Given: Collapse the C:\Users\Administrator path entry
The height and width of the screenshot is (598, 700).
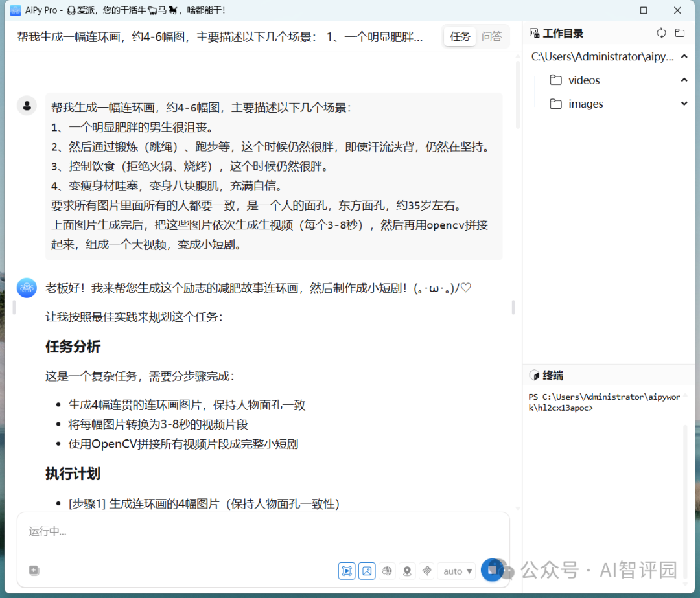Looking at the screenshot, I should click(684, 56).
